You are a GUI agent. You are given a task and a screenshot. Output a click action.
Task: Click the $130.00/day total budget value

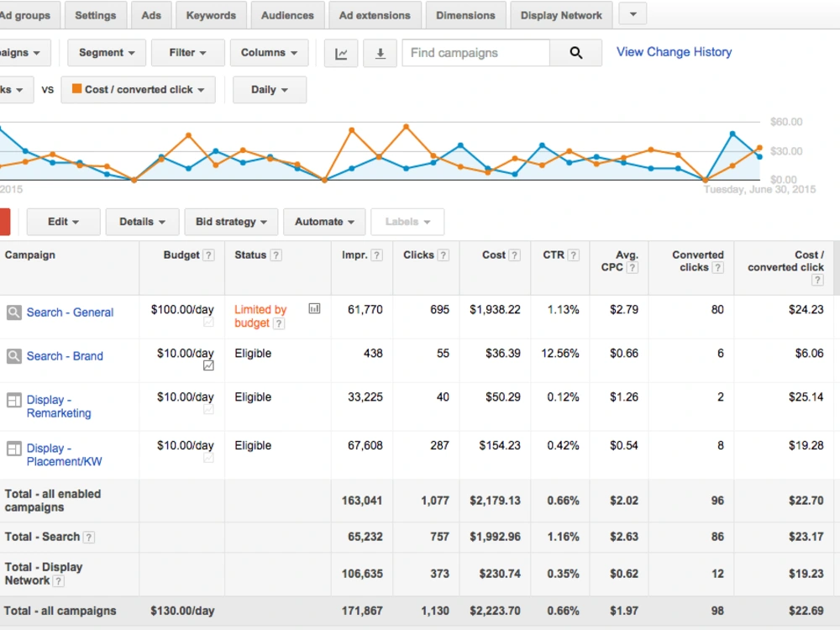182,612
